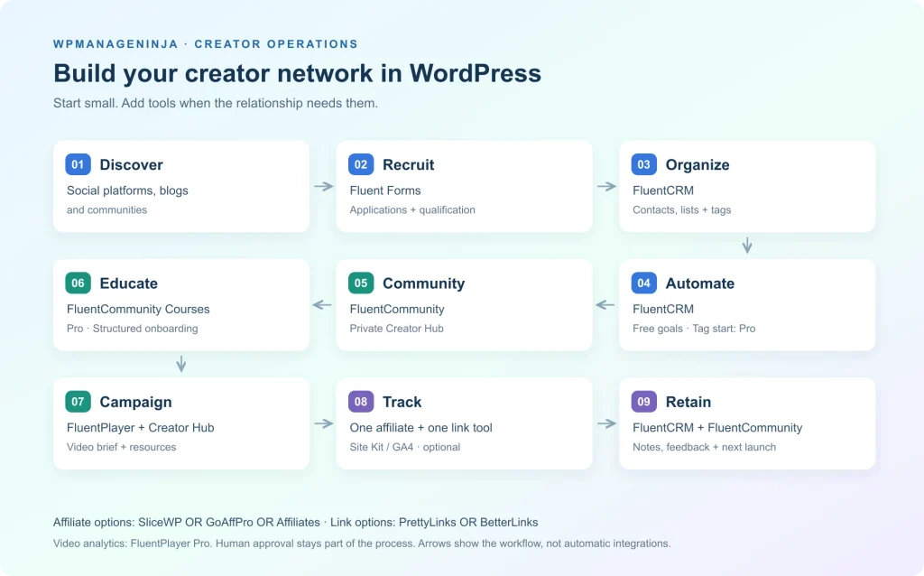This screenshot has height=576, width=924.
Task: Click 'Site Kit / GA4 · optional' text
Action: pyautogui.click(x=405, y=447)
